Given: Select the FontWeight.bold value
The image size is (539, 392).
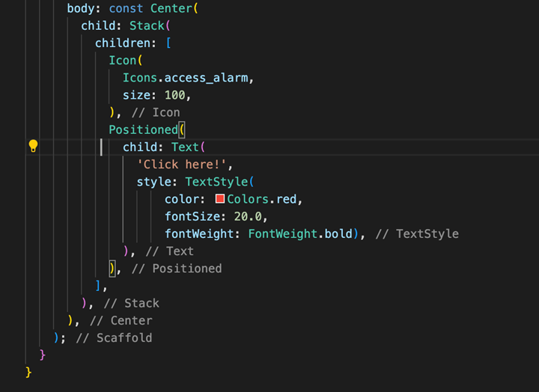Looking at the screenshot, I should (x=300, y=233).
